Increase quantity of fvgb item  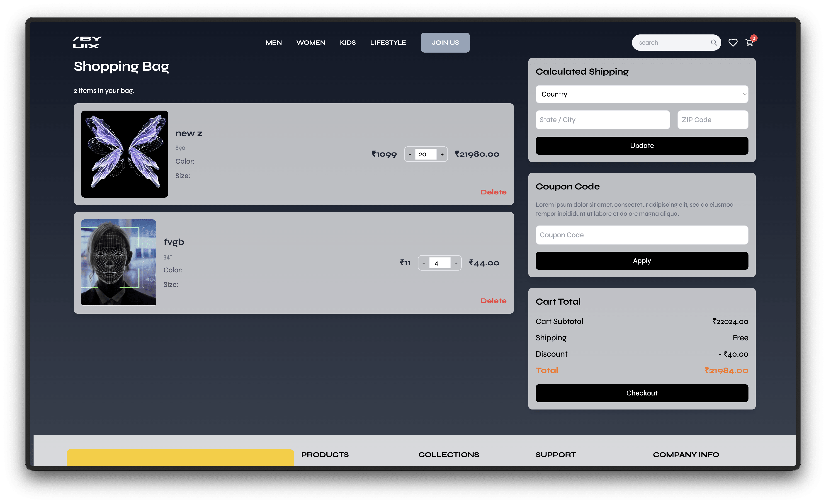[456, 263]
